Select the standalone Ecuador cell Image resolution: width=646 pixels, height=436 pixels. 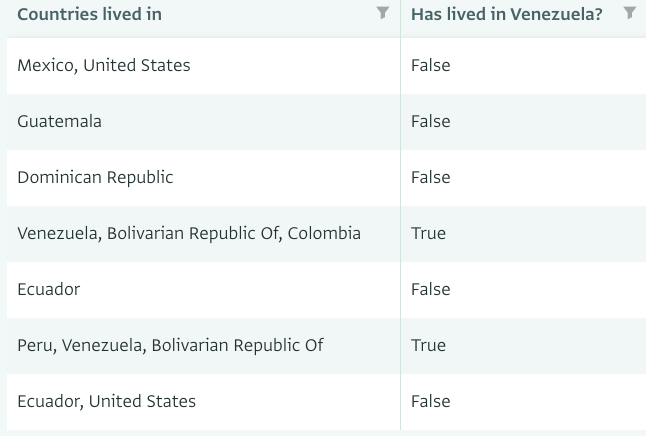[x=204, y=290]
